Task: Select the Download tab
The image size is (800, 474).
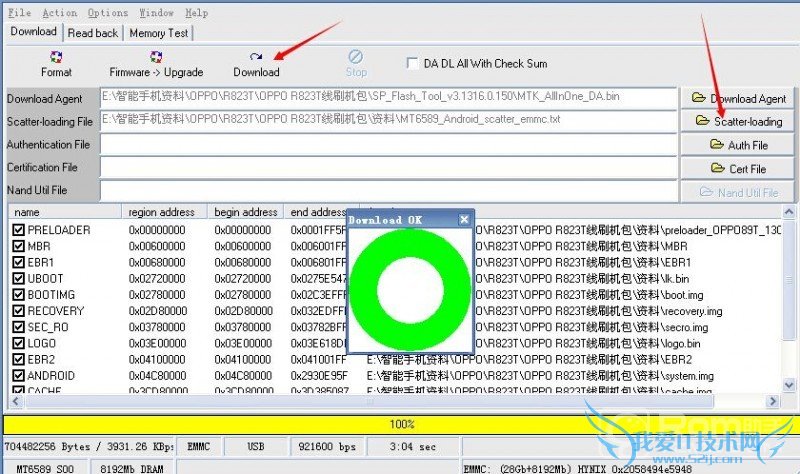Action: [x=34, y=32]
